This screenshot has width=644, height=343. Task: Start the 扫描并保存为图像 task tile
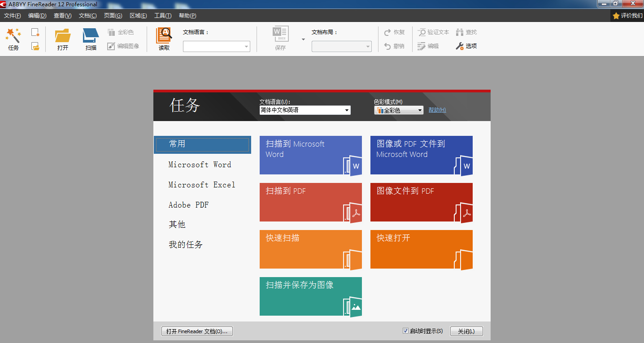coord(311,296)
